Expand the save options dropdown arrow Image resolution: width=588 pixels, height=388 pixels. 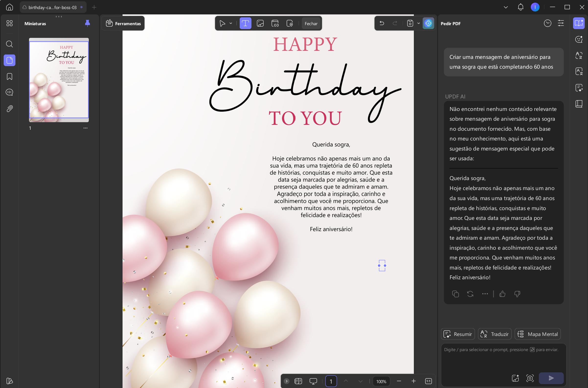(x=418, y=23)
